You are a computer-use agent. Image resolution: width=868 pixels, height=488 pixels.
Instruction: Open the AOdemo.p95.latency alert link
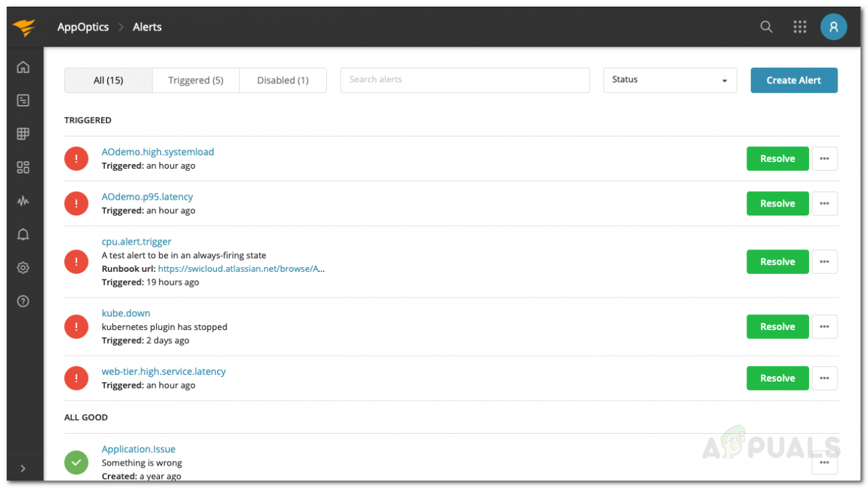pyautogui.click(x=147, y=197)
